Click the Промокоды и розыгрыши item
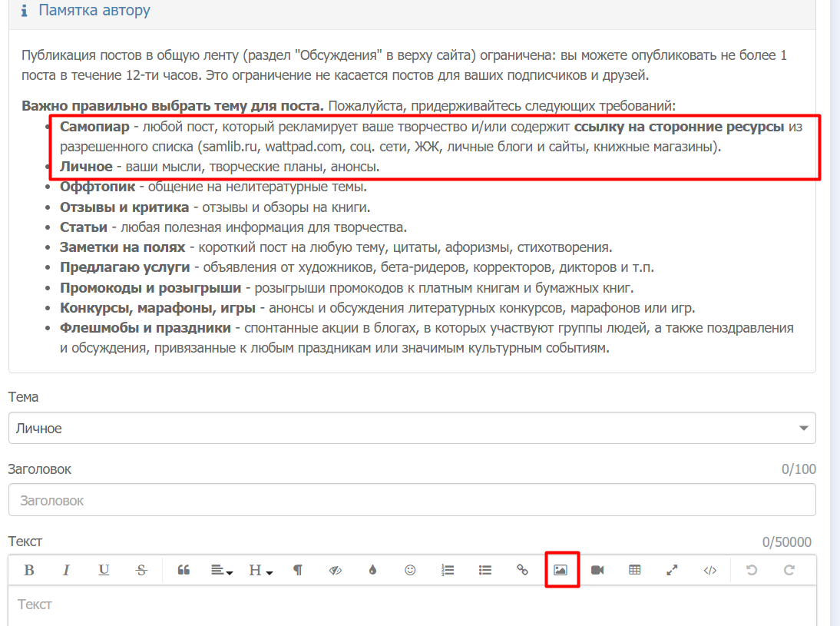Image resolution: width=840 pixels, height=626 pixels. 346,288
